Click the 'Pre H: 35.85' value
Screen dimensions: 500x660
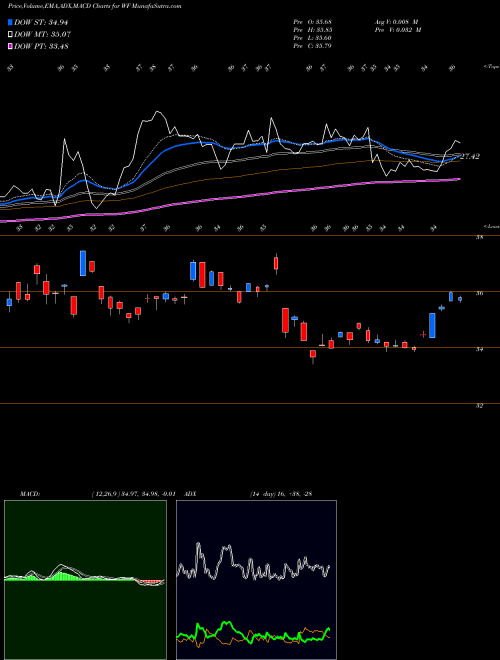[x=312, y=29]
